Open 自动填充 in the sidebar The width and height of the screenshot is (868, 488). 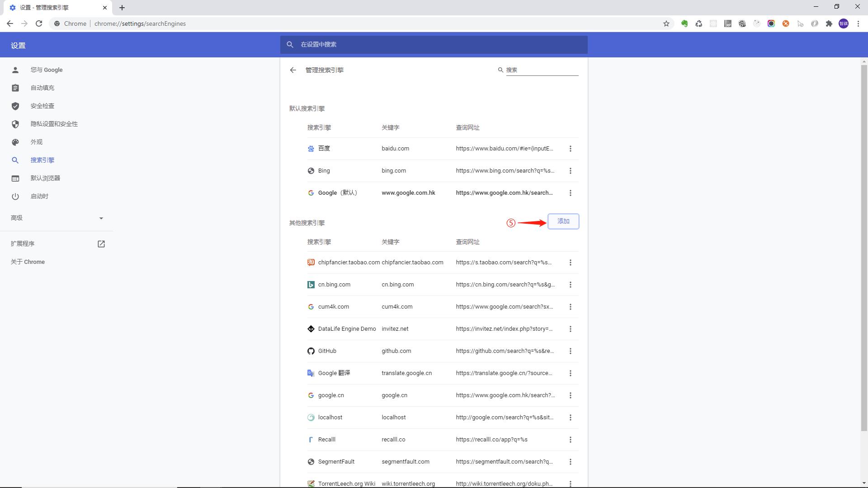[x=42, y=88]
